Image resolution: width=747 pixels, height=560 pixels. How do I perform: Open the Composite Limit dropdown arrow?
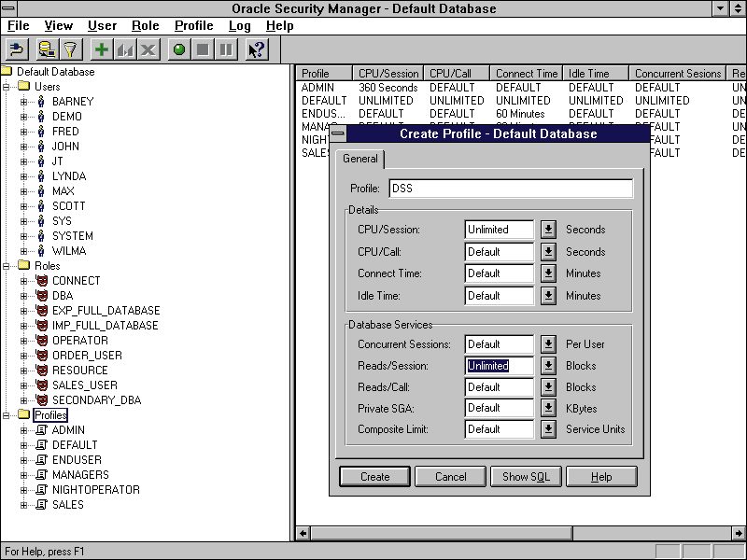(548, 430)
